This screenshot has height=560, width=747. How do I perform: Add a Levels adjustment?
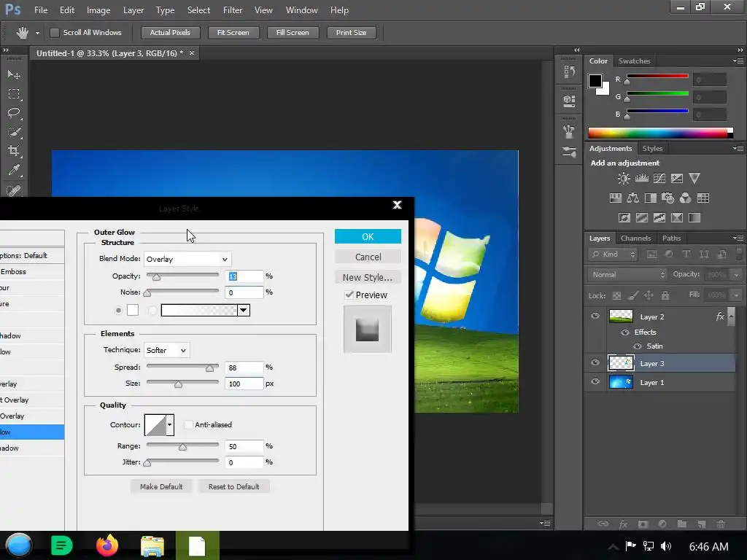pos(642,179)
